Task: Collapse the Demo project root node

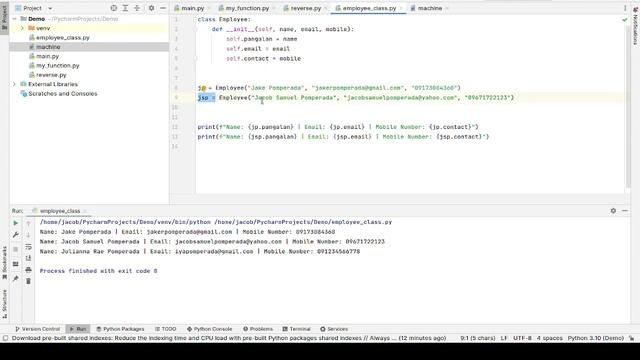Action: [x=15, y=19]
